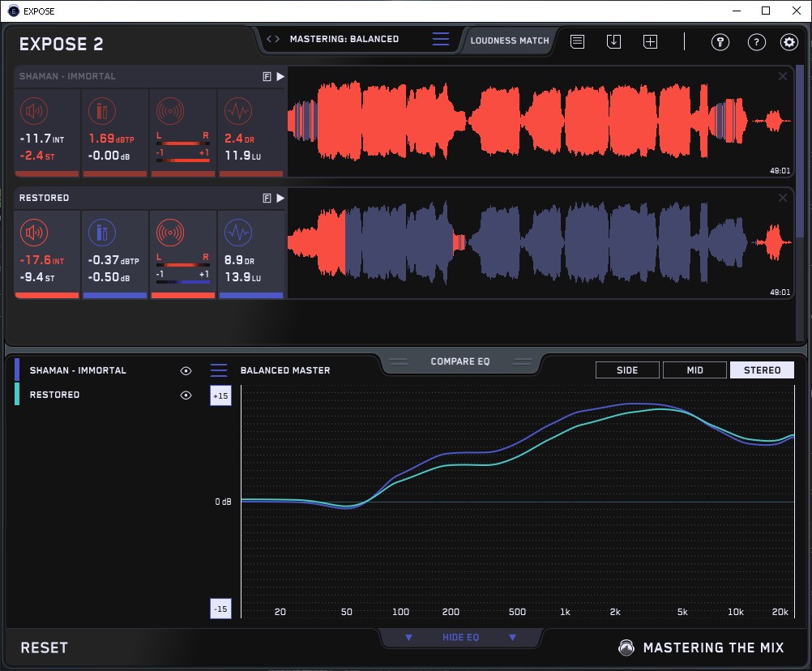Switch EQ view to Side

(x=627, y=370)
